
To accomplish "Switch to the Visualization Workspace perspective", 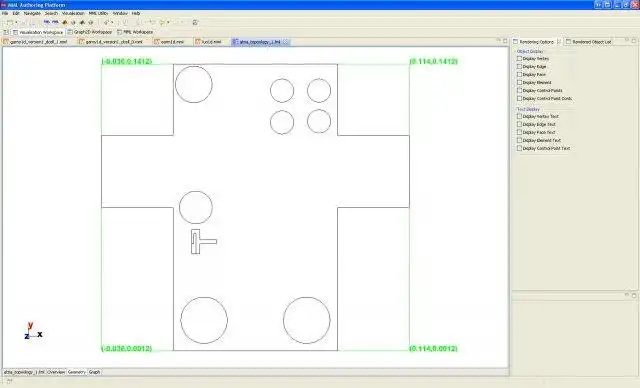I will tap(38, 32).
